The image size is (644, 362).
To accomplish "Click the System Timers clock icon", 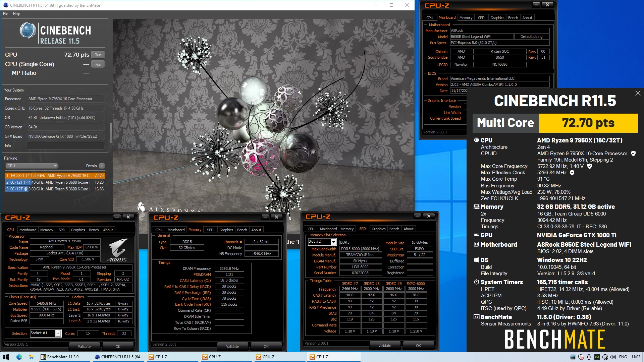I will click(x=476, y=282).
